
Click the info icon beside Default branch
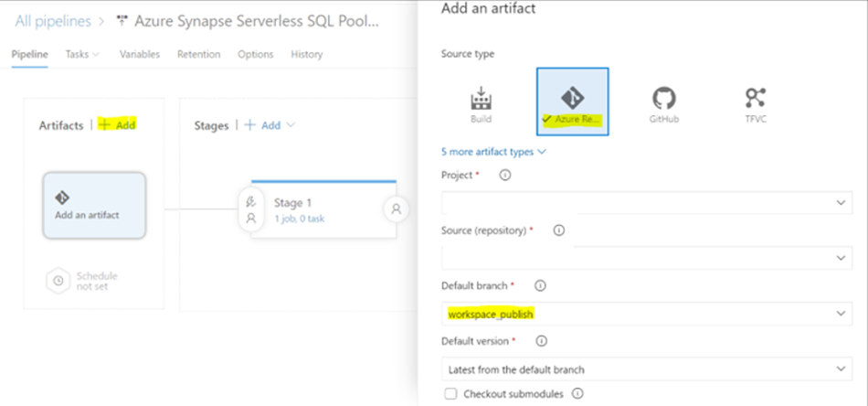click(x=540, y=286)
